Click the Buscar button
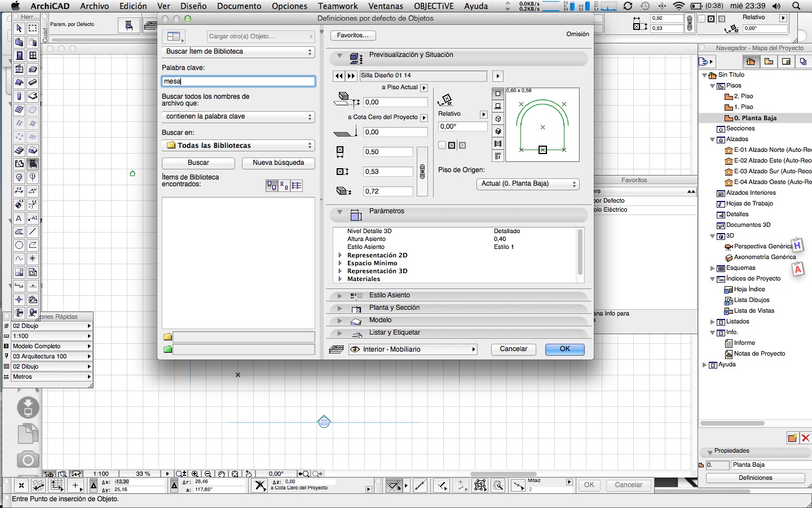 tap(198, 163)
